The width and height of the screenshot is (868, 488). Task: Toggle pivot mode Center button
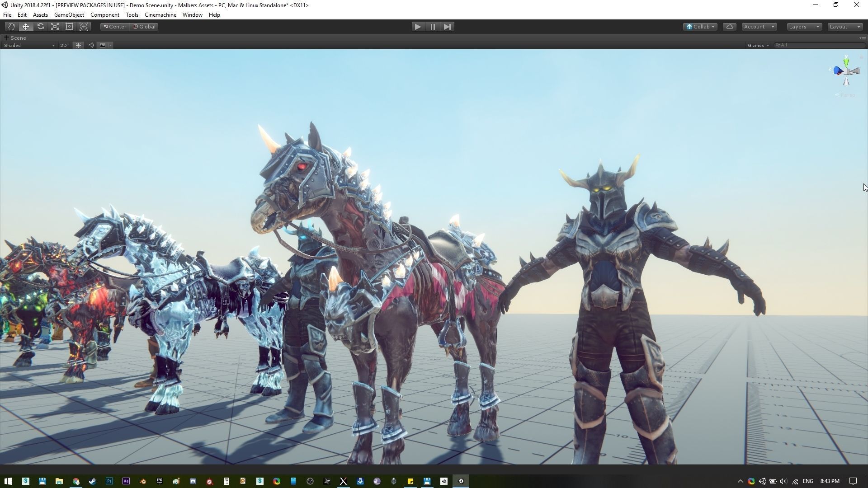115,27
